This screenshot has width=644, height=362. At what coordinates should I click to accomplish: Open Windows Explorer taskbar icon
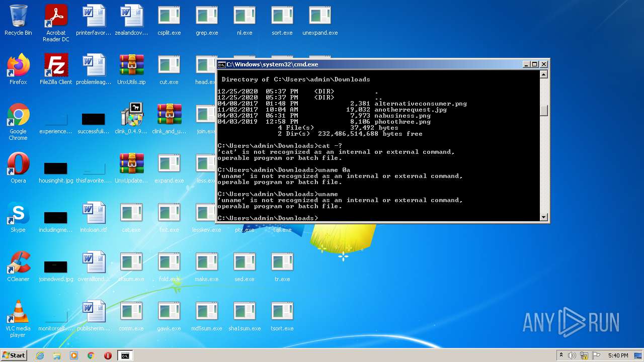click(x=57, y=355)
